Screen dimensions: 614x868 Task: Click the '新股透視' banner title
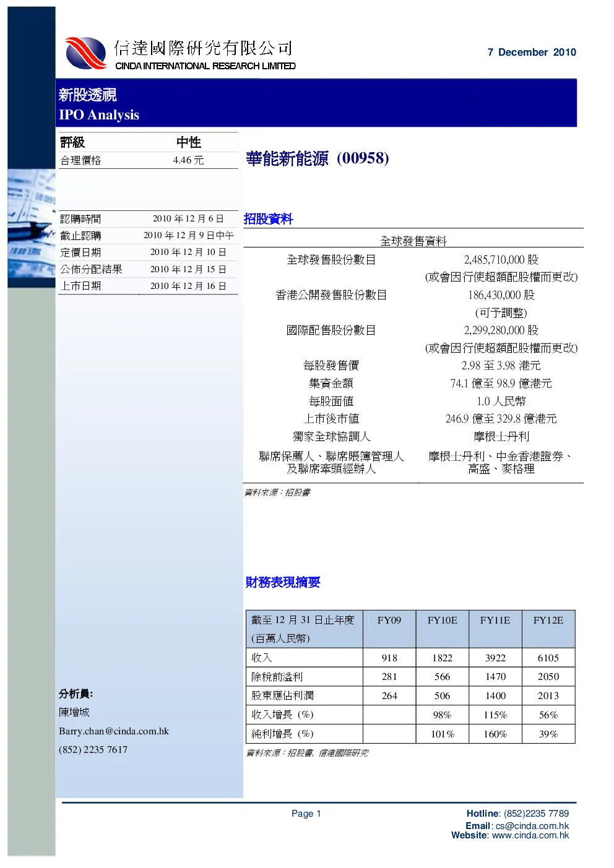[x=88, y=95]
